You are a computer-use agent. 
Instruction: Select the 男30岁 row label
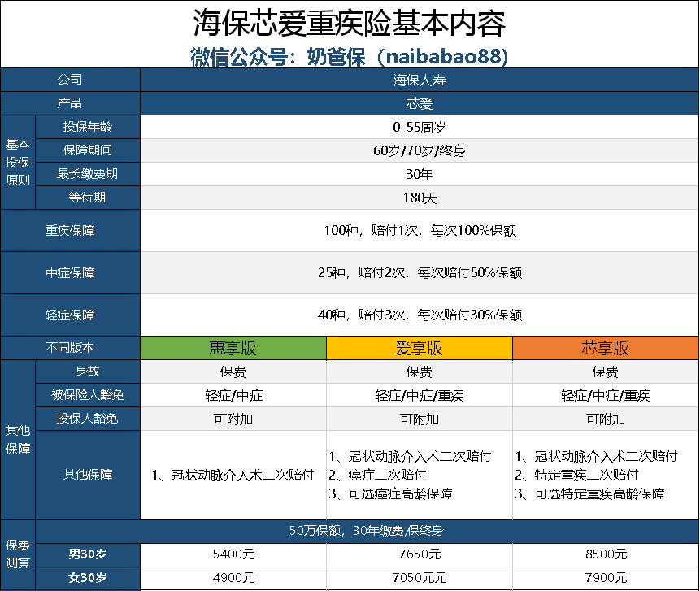pyautogui.click(x=88, y=554)
